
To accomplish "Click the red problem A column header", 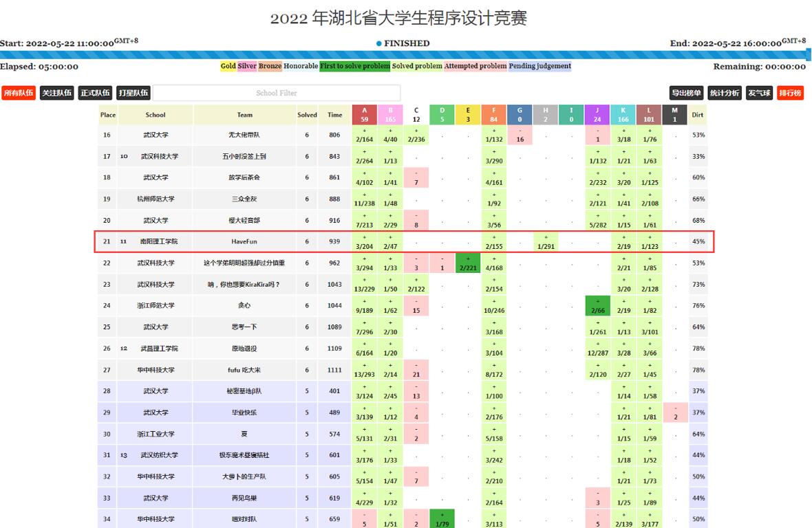I will (365, 115).
